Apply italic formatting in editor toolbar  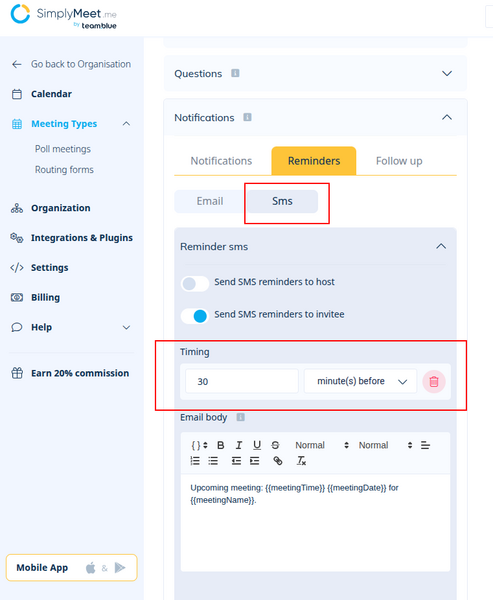click(239, 445)
